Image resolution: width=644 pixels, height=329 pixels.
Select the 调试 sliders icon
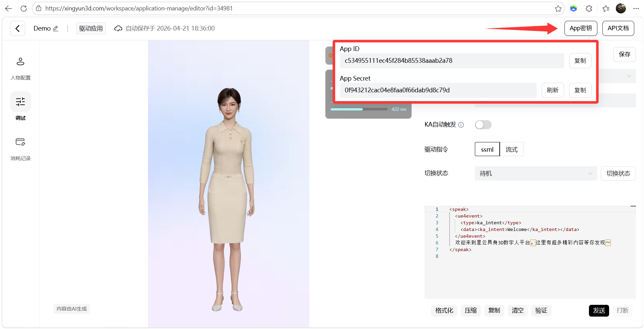pyautogui.click(x=20, y=101)
